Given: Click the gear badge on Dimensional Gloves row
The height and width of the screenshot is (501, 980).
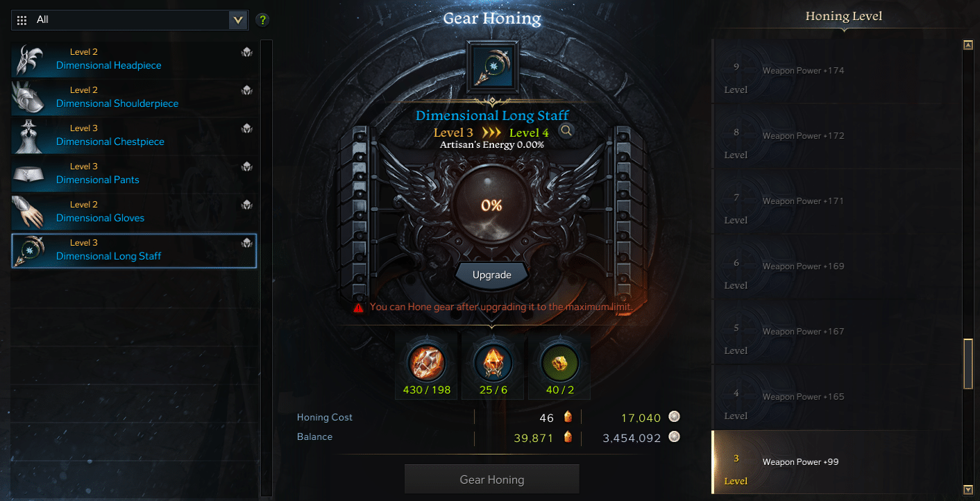Looking at the screenshot, I should click(x=247, y=205).
